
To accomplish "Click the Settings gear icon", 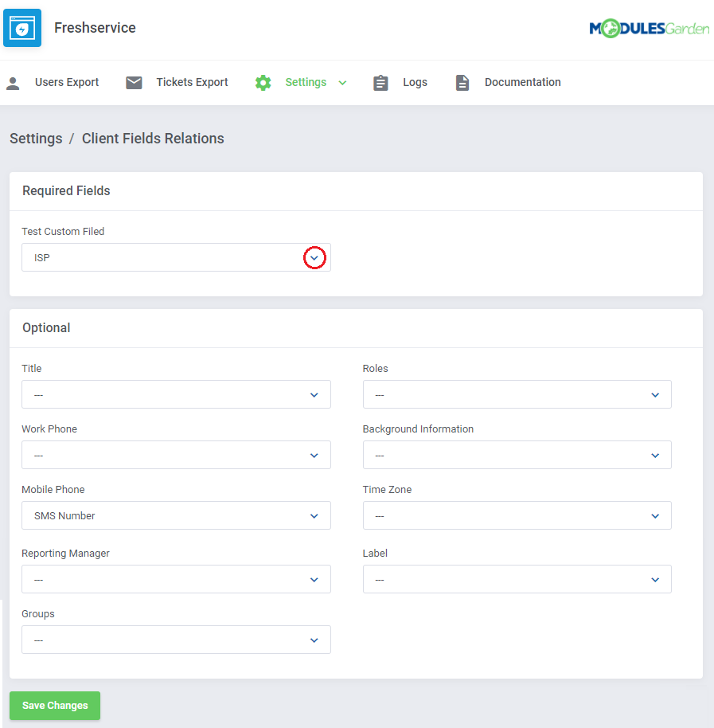I will pyautogui.click(x=263, y=83).
